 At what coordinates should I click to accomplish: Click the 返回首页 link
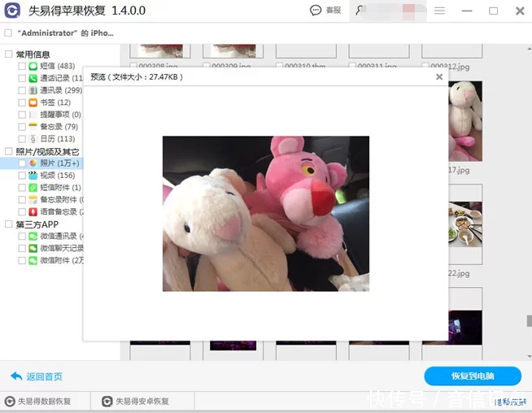(x=44, y=376)
